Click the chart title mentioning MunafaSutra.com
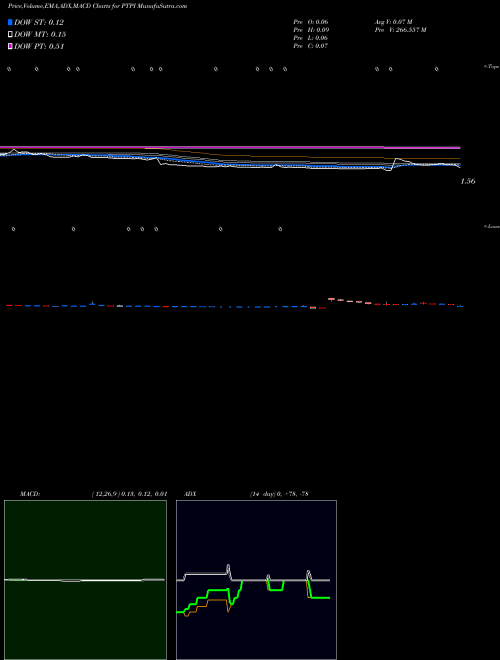This screenshot has height=660, width=500. [x=98, y=6]
